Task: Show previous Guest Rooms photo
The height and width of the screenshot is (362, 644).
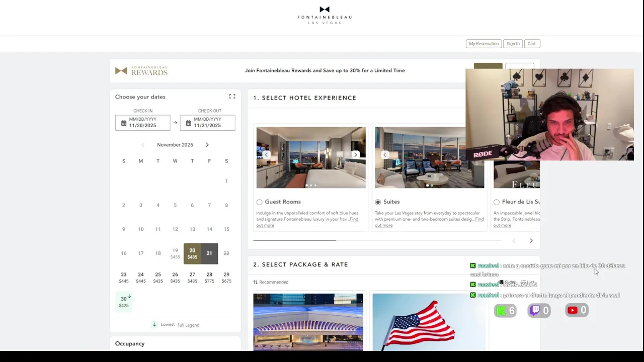Action: click(x=267, y=155)
